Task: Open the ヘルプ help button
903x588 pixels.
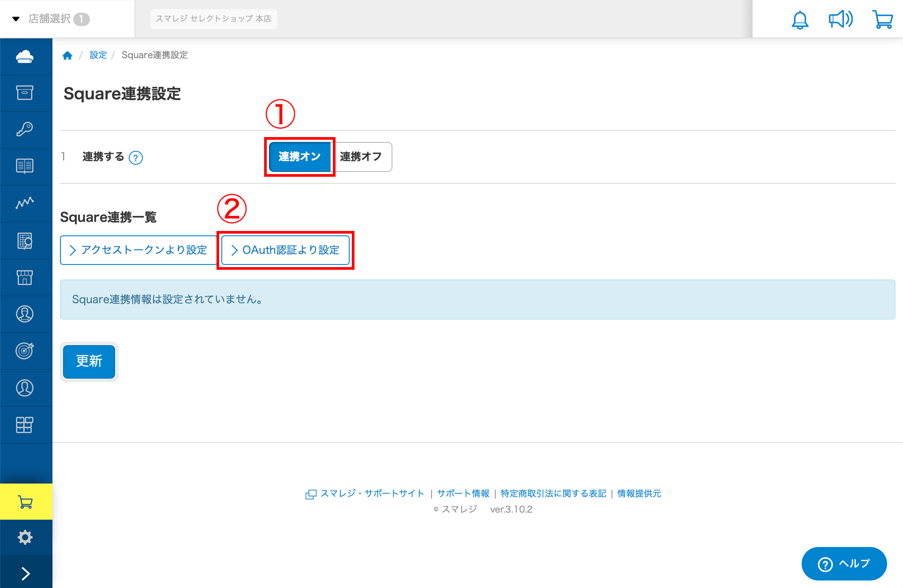Action: [x=844, y=564]
